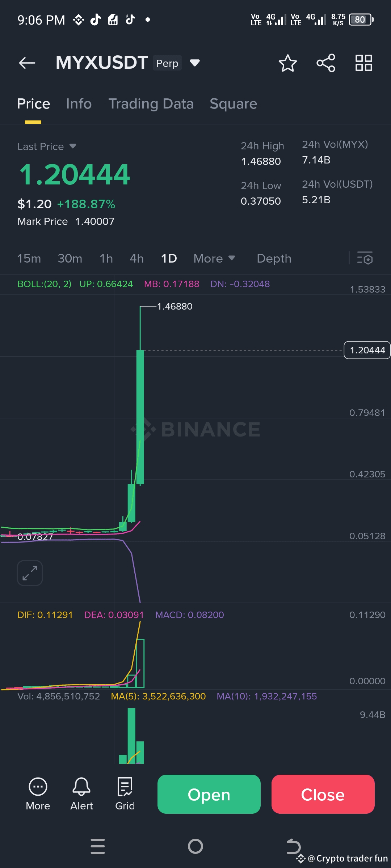
Task: Switch to Depth chart view
Action: coord(274,258)
